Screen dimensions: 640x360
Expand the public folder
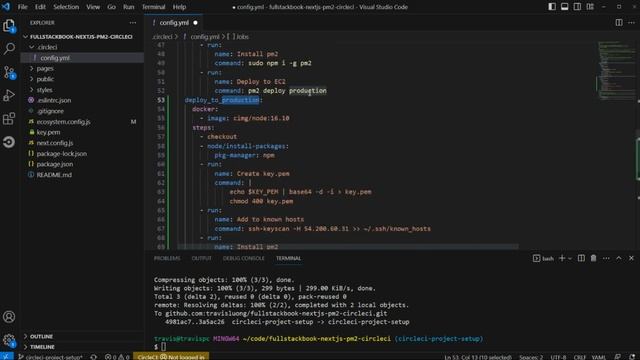[x=45, y=79]
